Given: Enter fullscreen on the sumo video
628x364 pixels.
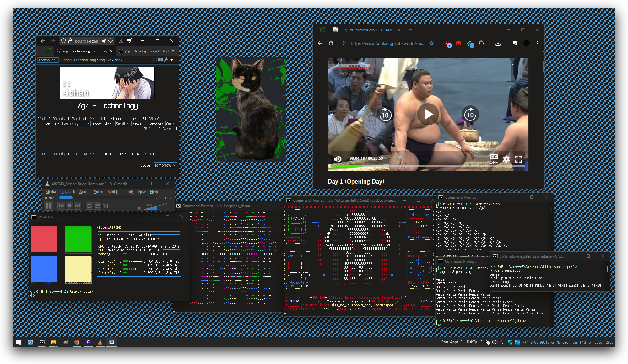Looking at the screenshot, I should click(x=518, y=159).
